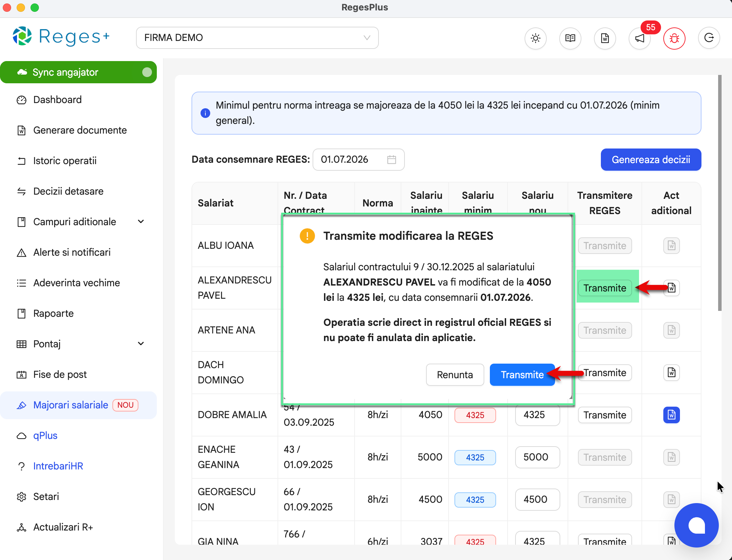The image size is (732, 560).
Task: Click the act aditional icon for ENACHE GEANINA
Action: coord(672,457)
